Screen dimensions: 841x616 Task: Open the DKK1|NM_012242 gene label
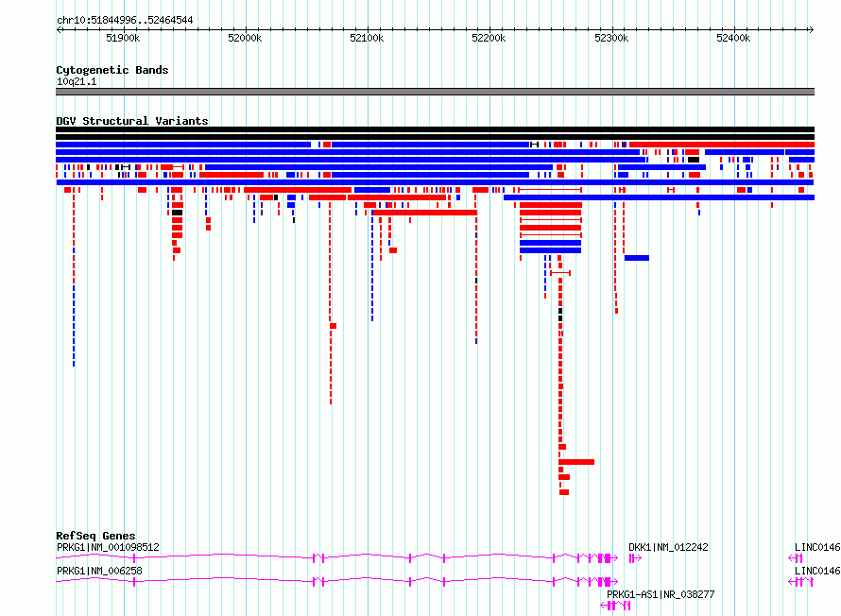pyautogui.click(x=668, y=547)
